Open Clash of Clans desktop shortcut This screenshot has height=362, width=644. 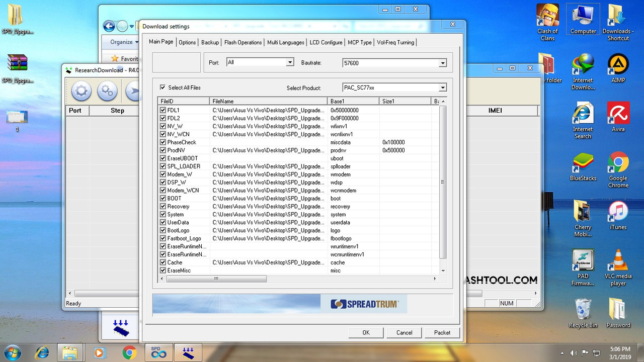(x=547, y=23)
